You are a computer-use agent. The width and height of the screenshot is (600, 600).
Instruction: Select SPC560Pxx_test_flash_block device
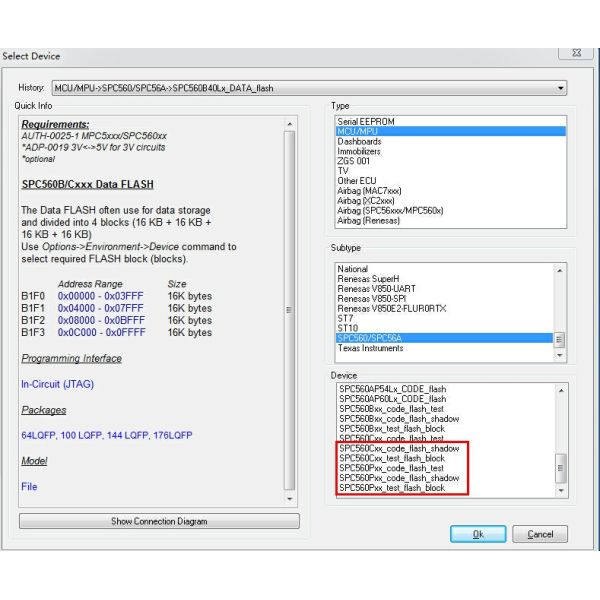click(392, 488)
